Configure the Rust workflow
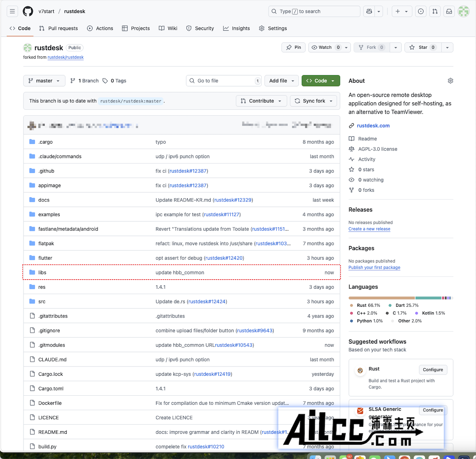 (433, 370)
